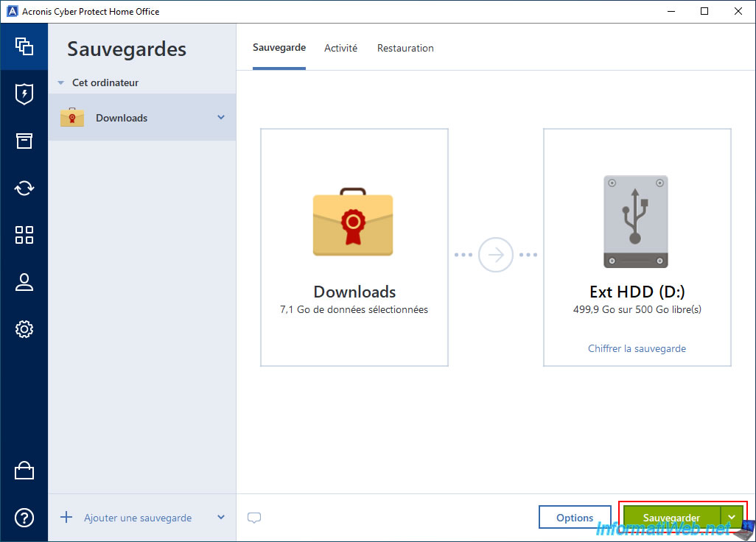Select the Ext HDD USB drive icon

[636, 222]
